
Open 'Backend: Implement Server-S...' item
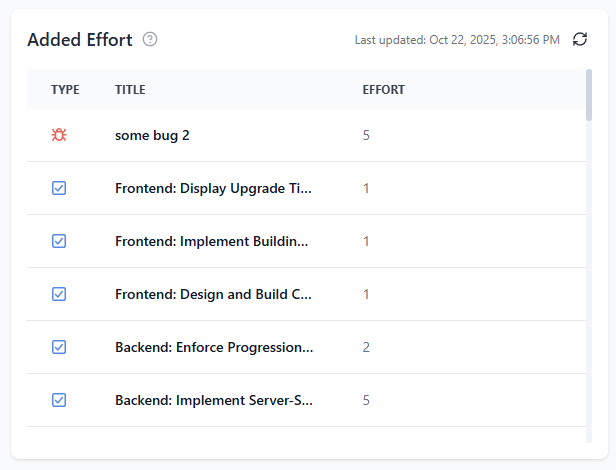coord(214,400)
